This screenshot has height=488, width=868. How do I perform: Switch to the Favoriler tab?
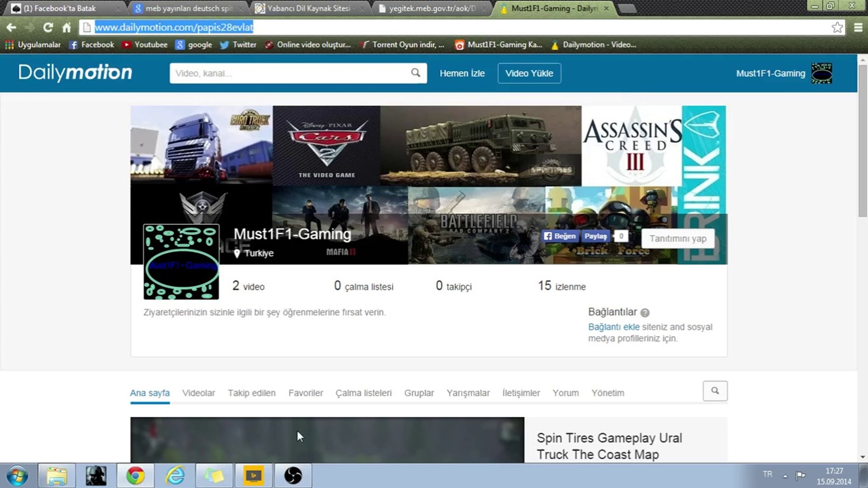(306, 393)
